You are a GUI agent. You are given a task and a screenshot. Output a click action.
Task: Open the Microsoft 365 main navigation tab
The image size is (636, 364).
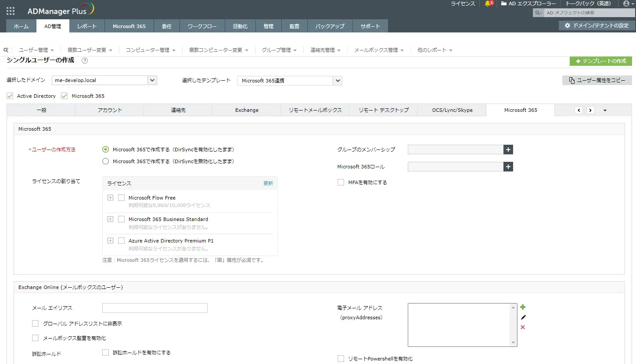(129, 26)
